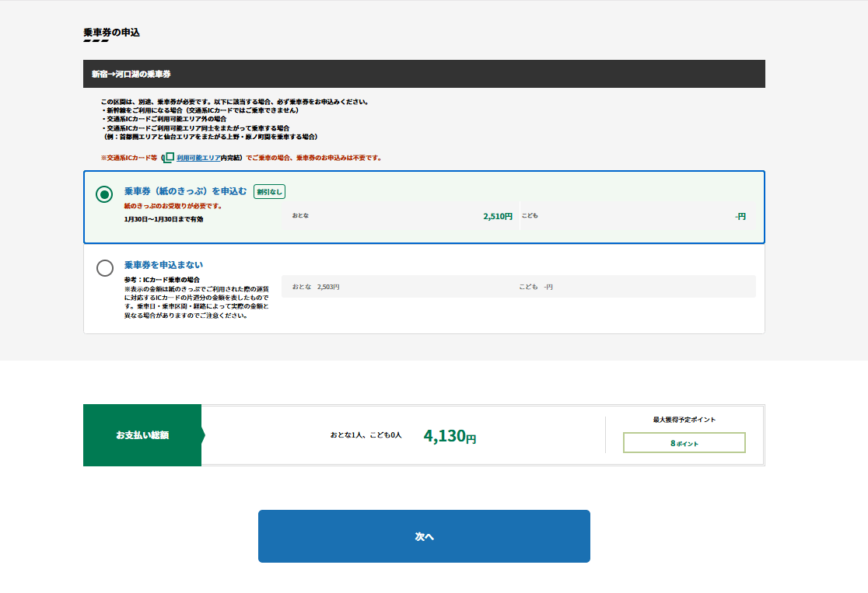Choose the 乗車券を申込まない radio button
This screenshot has width=868, height=593.
click(x=104, y=268)
